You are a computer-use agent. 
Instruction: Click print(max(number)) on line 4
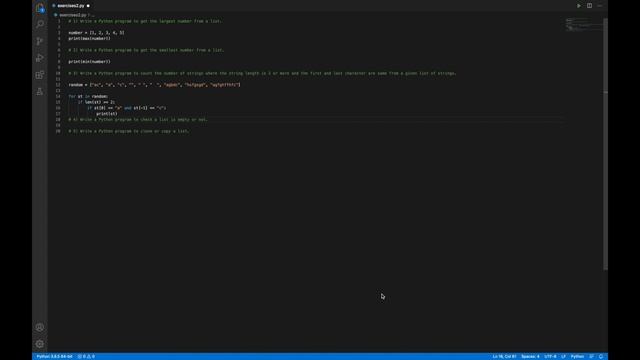tap(89, 38)
